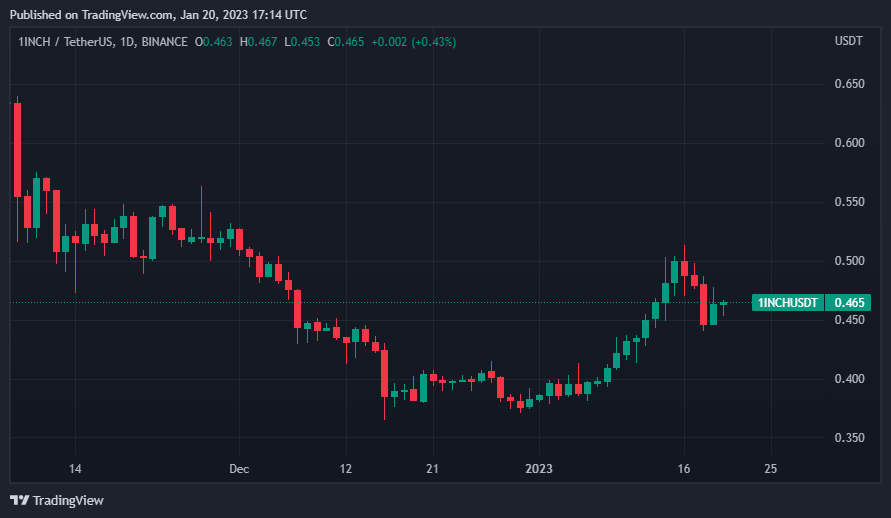Click the TradingView logo icon
891x518 pixels.
pyautogui.click(x=19, y=500)
